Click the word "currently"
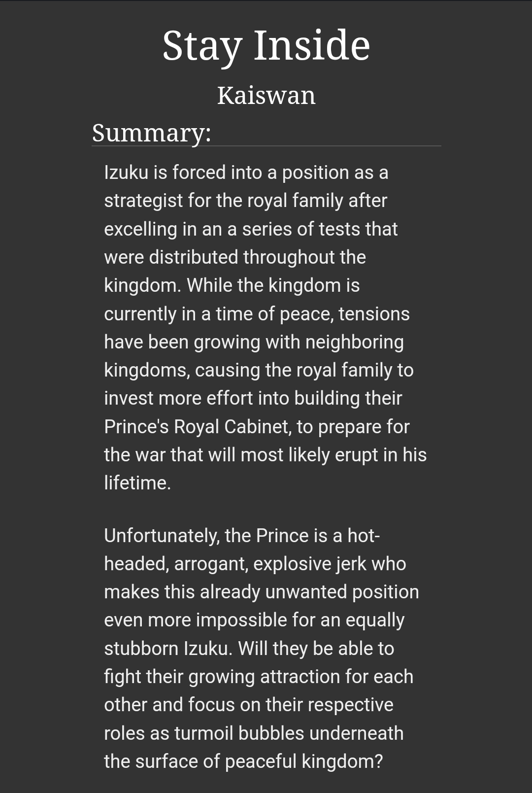Image resolution: width=532 pixels, height=793 pixels. click(x=140, y=314)
